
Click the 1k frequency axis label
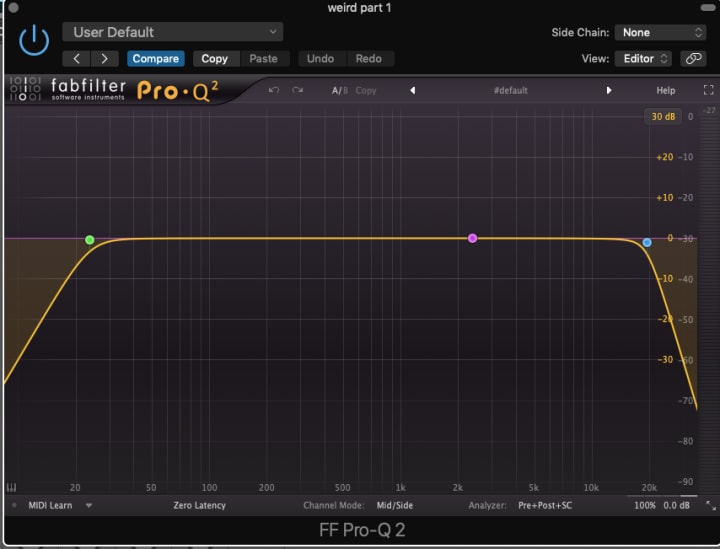coord(400,487)
